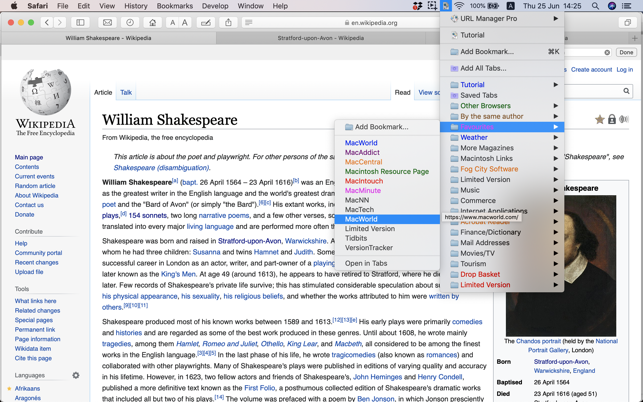Show the tab overview icon
This screenshot has width=643, height=402.
(x=627, y=23)
